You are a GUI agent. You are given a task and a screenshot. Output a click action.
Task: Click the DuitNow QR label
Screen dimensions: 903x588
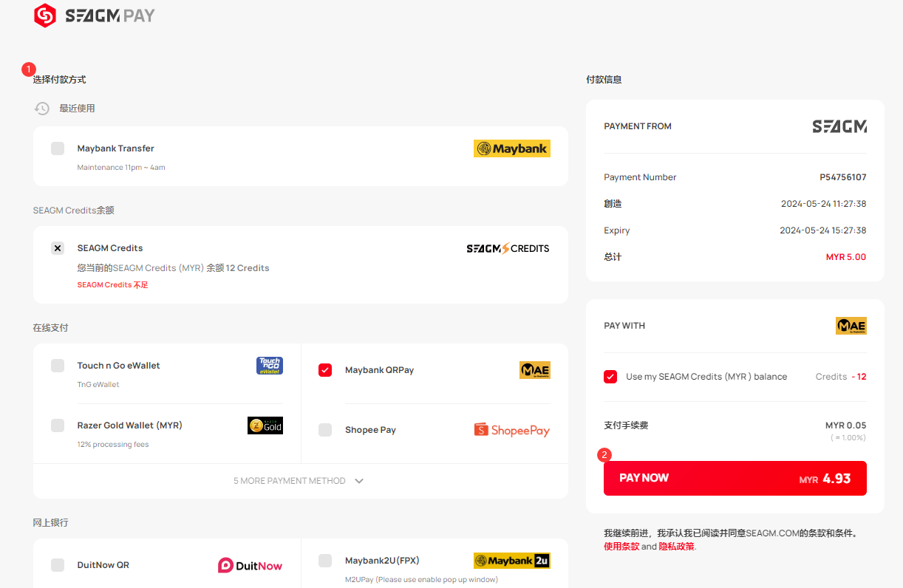(103, 565)
